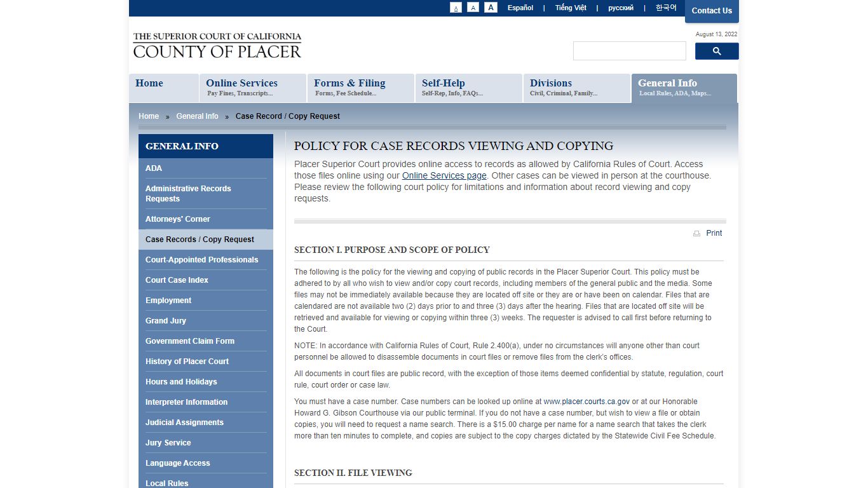Open Judicial Assignments in sidebar

(x=206, y=423)
